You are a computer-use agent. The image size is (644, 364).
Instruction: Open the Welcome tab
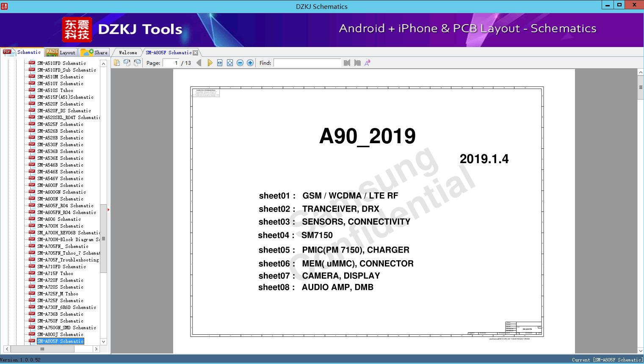128,53
